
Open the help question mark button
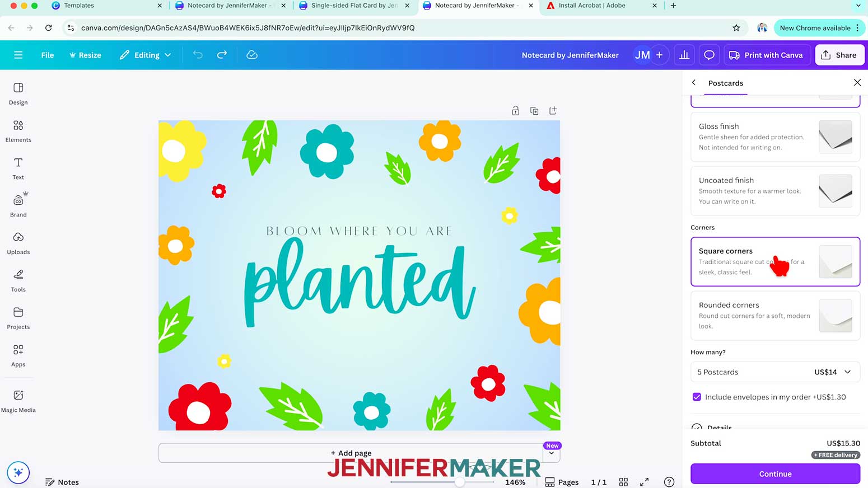(x=669, y=482)
